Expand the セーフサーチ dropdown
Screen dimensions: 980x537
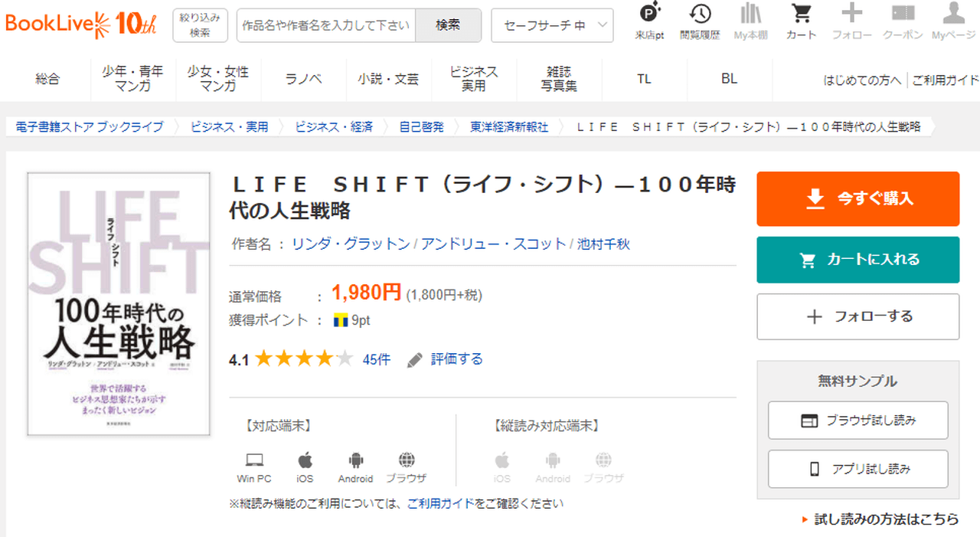point(552,25)
